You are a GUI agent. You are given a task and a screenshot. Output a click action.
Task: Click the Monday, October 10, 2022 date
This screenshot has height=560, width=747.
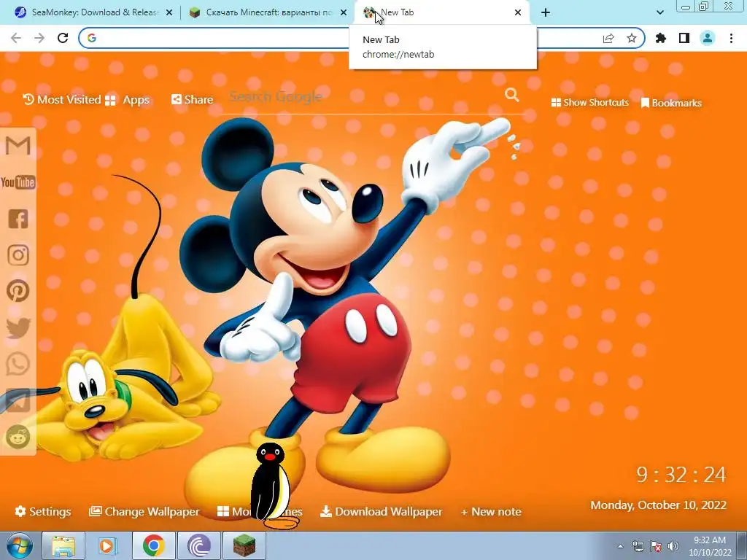tap(659, 505)
